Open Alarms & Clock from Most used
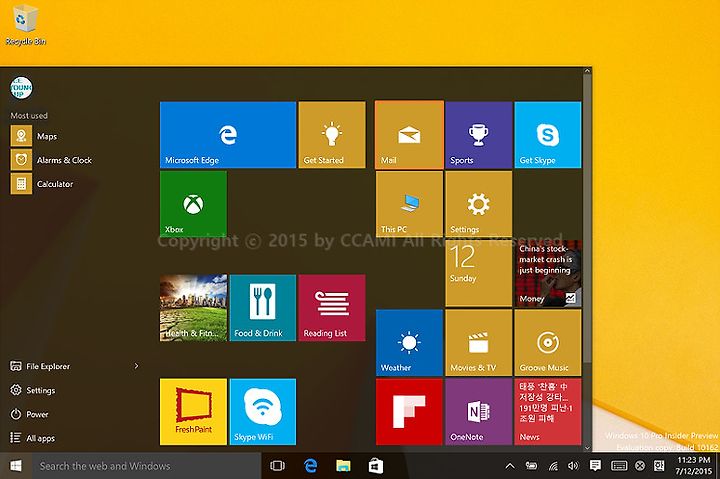The image size is (720, 479). pyautogui.click(x=51, y=160)
